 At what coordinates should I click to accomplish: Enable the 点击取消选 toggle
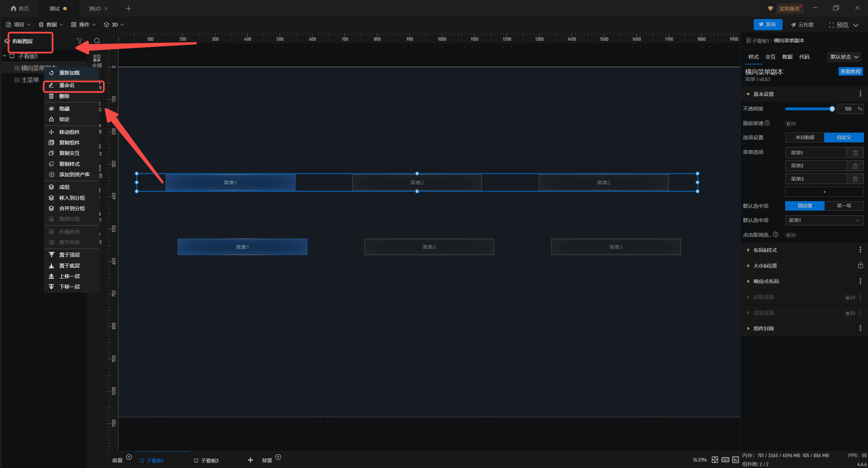click(791, 235)
